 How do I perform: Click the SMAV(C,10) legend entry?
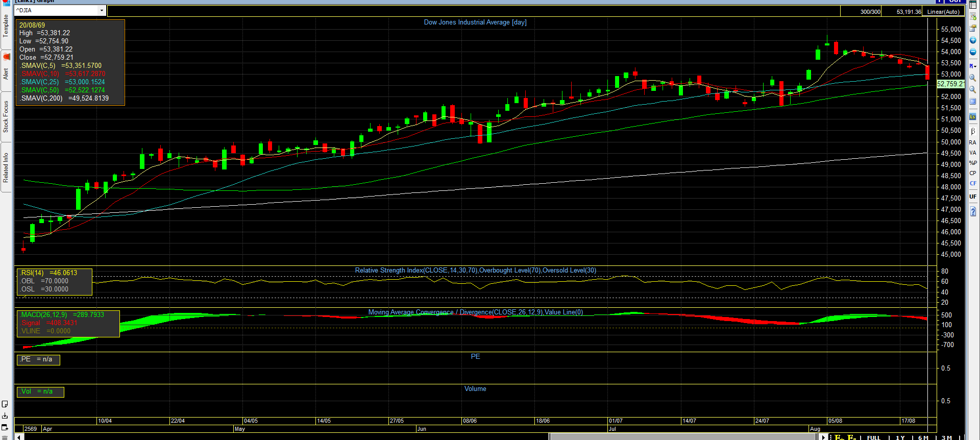pyautogui.click(x=63, y=74)
